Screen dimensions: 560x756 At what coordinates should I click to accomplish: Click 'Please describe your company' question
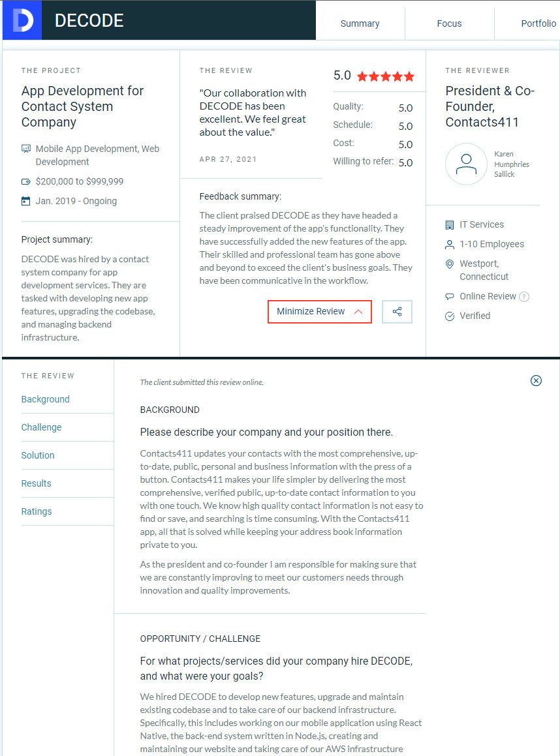pos(266,432)
